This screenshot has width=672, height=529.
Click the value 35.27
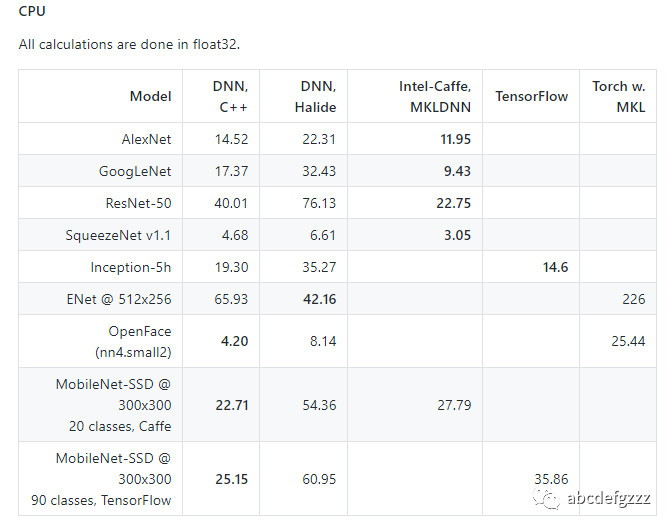[319, 267]
